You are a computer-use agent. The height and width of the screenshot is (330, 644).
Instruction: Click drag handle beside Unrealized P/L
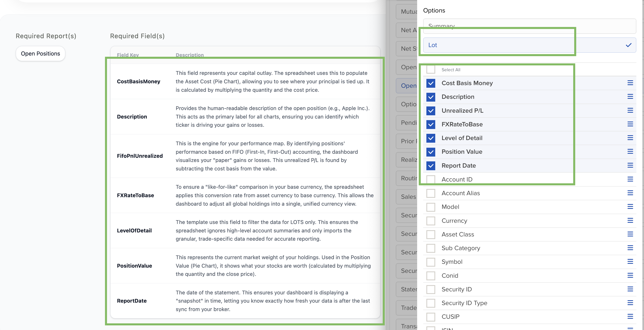pyautogui.click(x=630, y=110)
